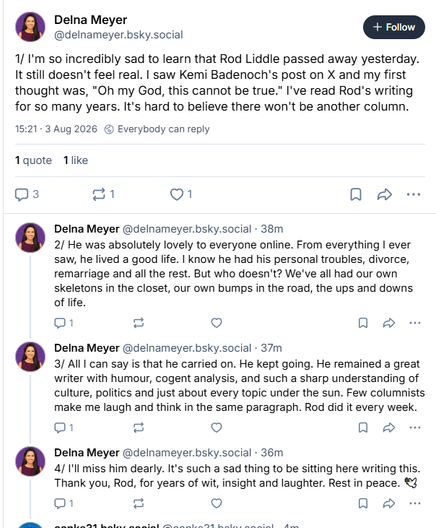Like the main post about Rod Liddle
Screen dimensions: 436x528
[181, 194]
